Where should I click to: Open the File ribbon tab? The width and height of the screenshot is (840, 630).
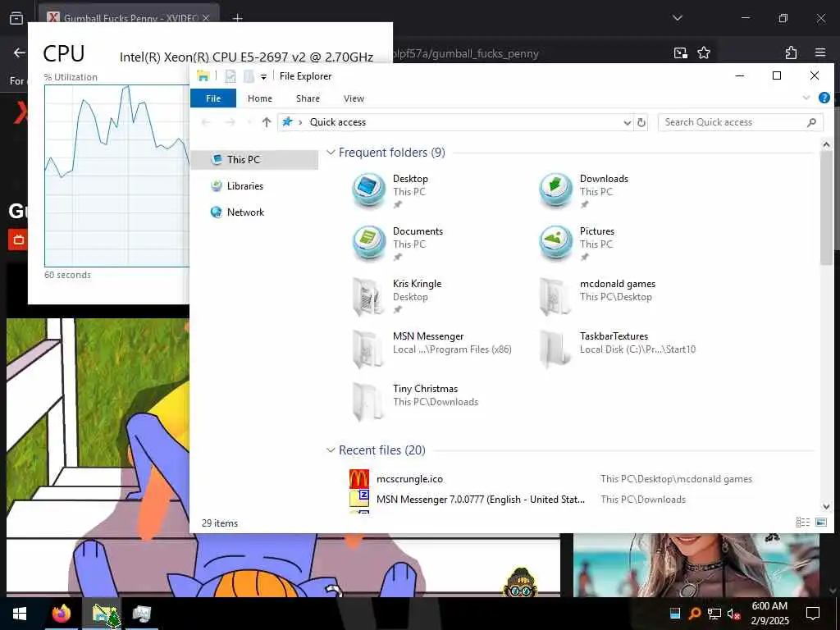(213, 98)
